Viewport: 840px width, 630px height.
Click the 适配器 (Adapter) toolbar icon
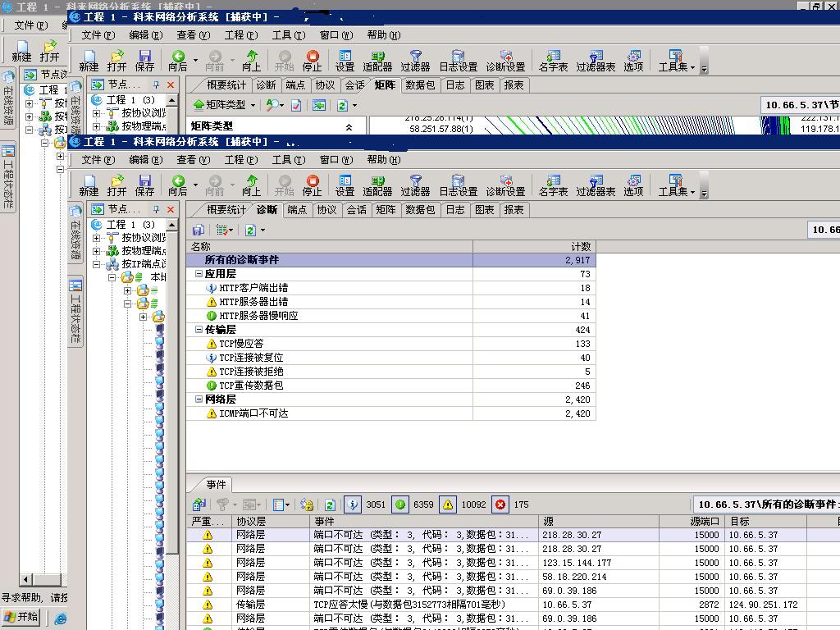point(377,185)
